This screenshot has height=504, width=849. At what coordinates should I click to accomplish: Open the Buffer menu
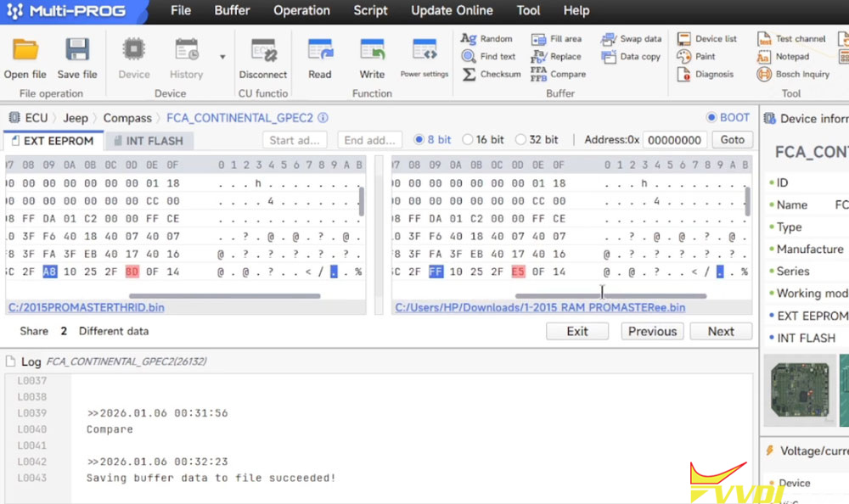(232, 11)
